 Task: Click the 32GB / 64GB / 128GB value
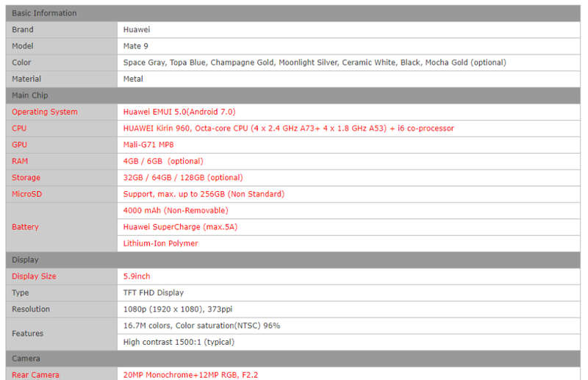183,178
